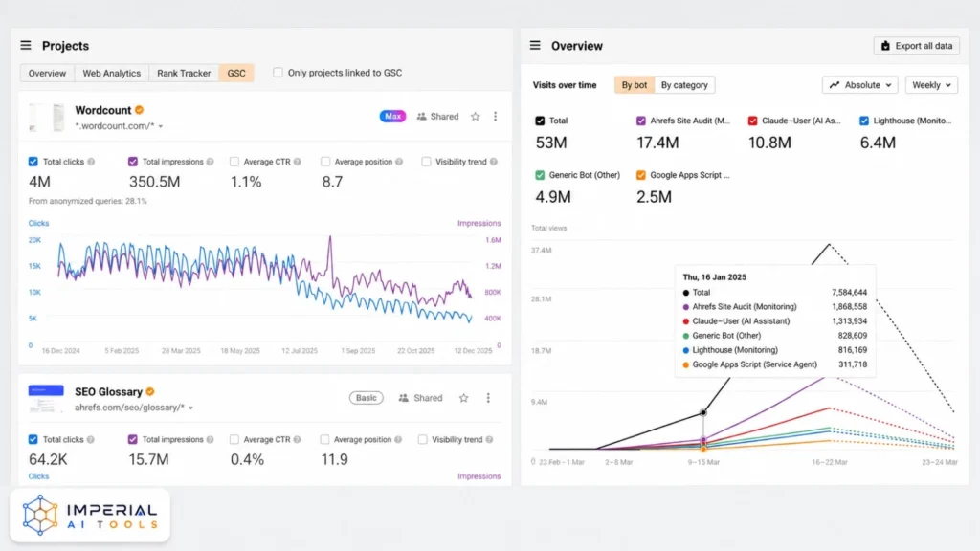Click SEO Glossary verified badge icon
The width and height of the screenshot is (980, 551).
pyautogui.click(x=150, y=391)
